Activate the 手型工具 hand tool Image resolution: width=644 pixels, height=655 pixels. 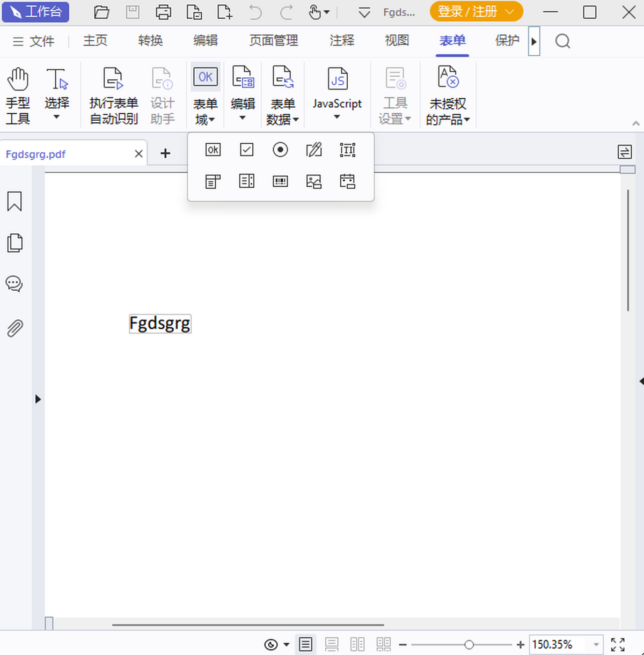(x=18, y=94)
